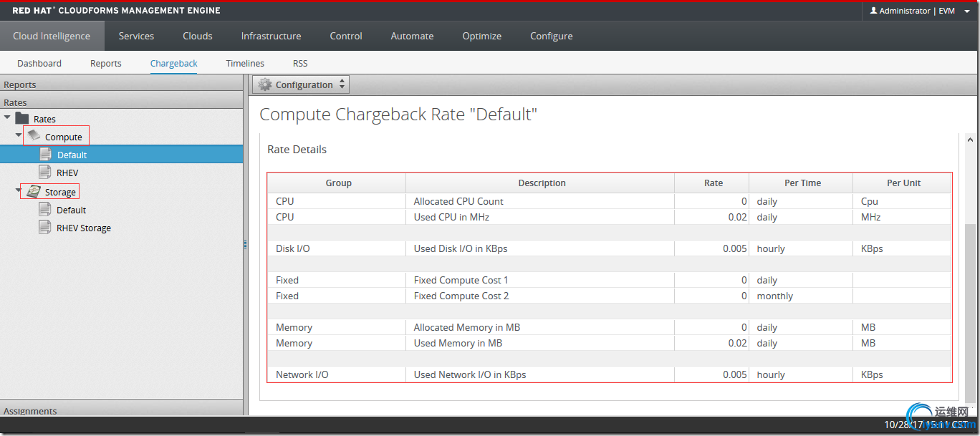This screenshot has width=980, height=436.
Task: Collapse the Compute tree branch
Action: [x=19, y=135]
